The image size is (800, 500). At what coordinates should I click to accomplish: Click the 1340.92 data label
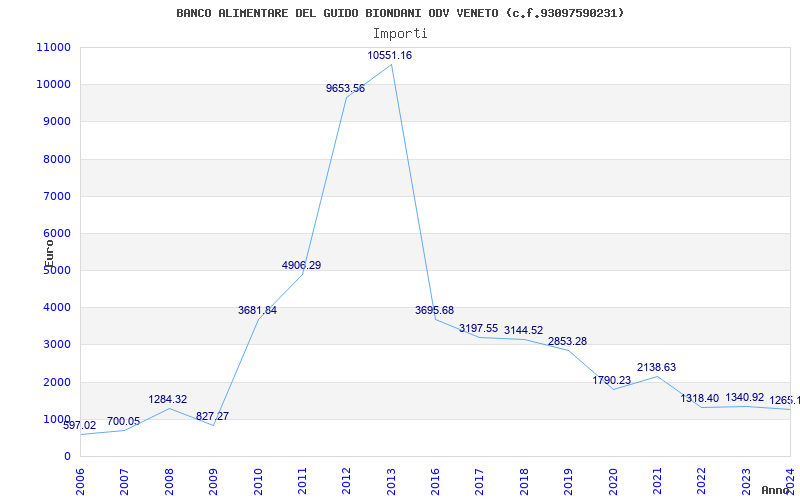(x=744, y=397)
